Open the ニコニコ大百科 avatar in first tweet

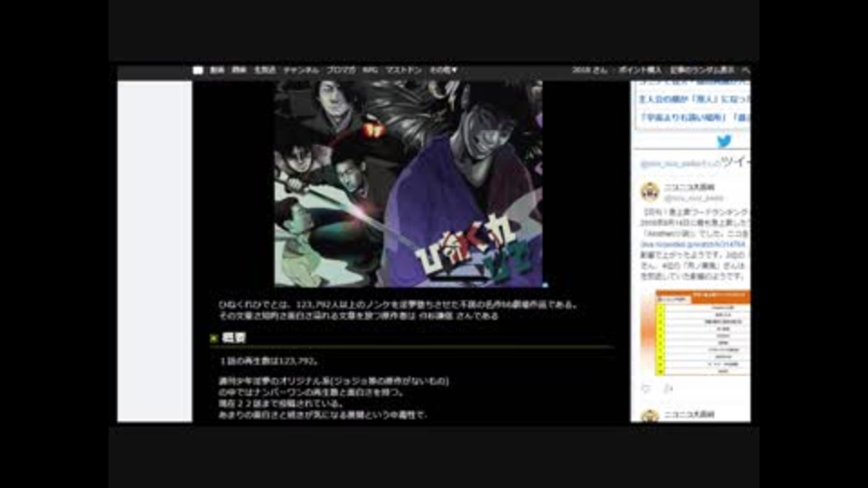[650, 192]
